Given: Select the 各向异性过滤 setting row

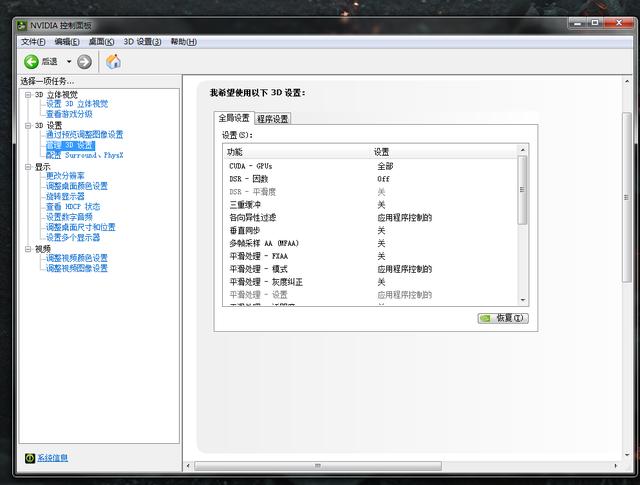Looking at the screenshot, I should point(370,218).
